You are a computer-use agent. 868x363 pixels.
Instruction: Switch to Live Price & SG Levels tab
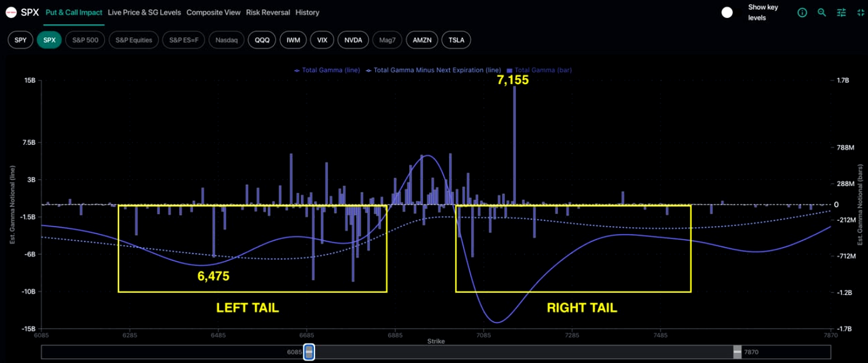(144, 12)
